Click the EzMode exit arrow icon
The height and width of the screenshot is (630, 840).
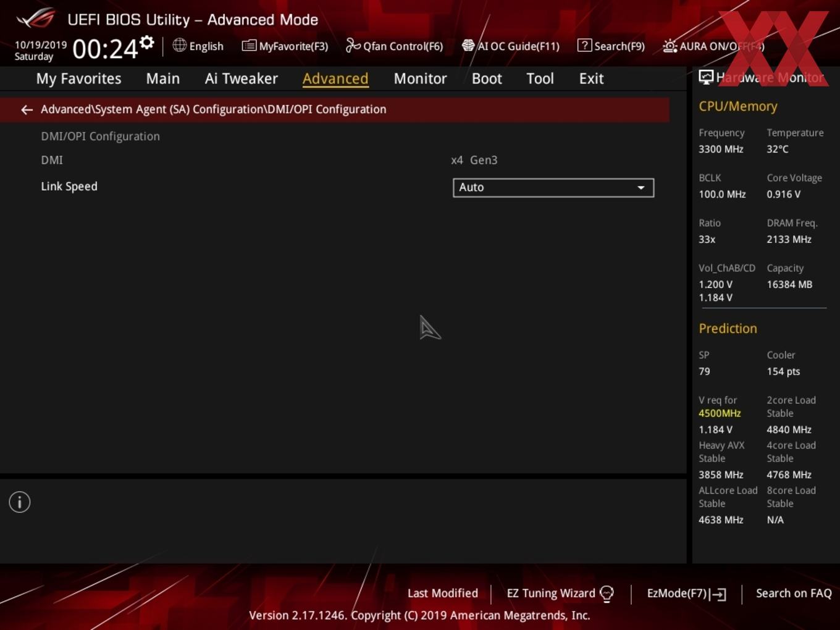718,594
